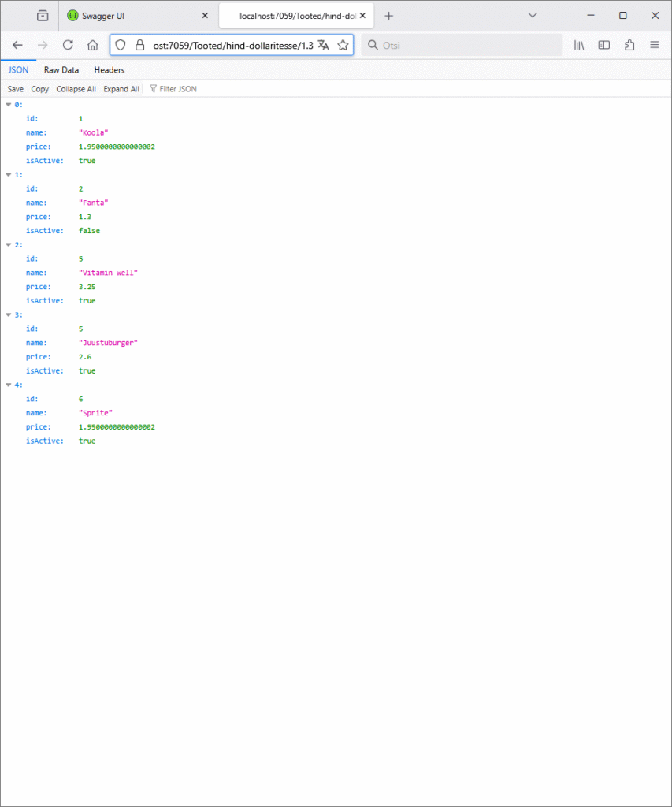
Task: Go to the Home page icon
Action: click(92, 45)
